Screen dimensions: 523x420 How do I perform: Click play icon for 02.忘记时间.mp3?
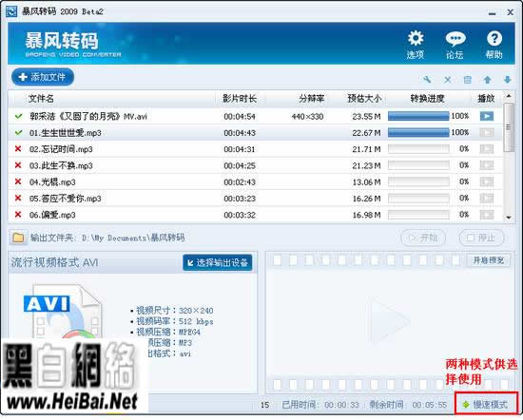(x=487, y=149)
